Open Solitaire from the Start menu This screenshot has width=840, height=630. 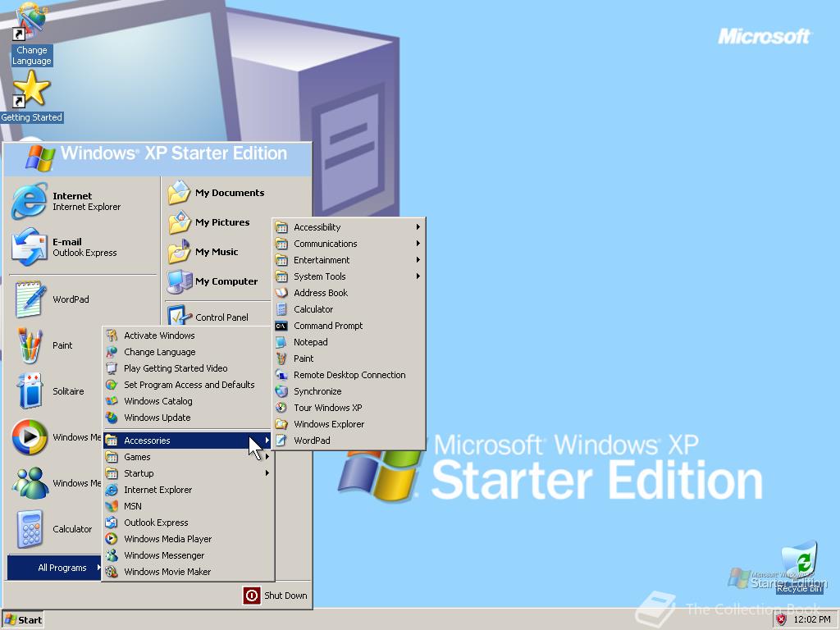tap(53, 391)
